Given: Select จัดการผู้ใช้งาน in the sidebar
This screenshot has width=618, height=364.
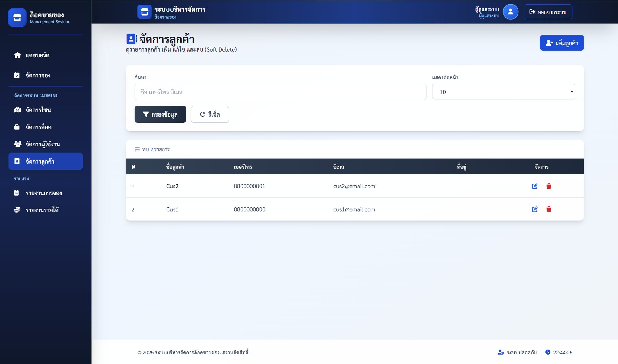Looking at the screenshot, I should 43,144.
